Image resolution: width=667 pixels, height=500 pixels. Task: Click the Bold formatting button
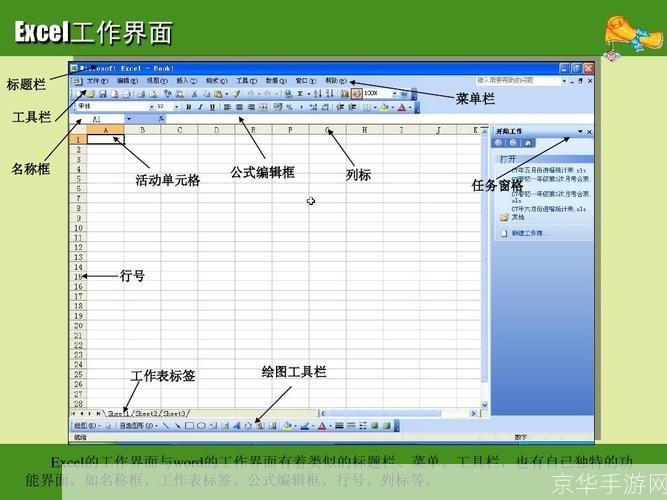tap(188, 107)
